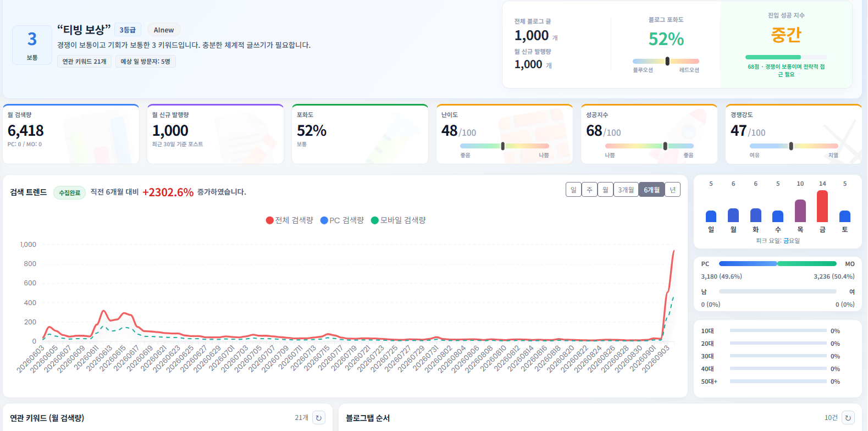
Task: Select the 일 period tab
Action: pos(573,190)
